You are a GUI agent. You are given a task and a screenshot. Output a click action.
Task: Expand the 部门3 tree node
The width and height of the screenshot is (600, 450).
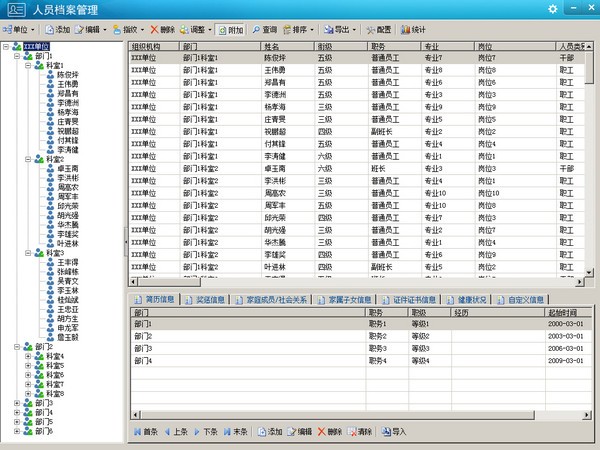(x=16, y=403)
